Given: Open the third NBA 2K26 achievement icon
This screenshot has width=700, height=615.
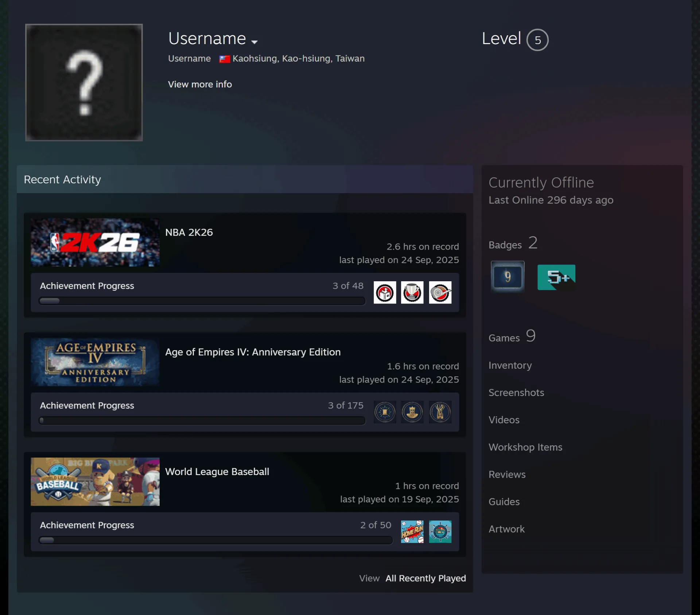Looking at the screenshot, I should tap(440, 292).
